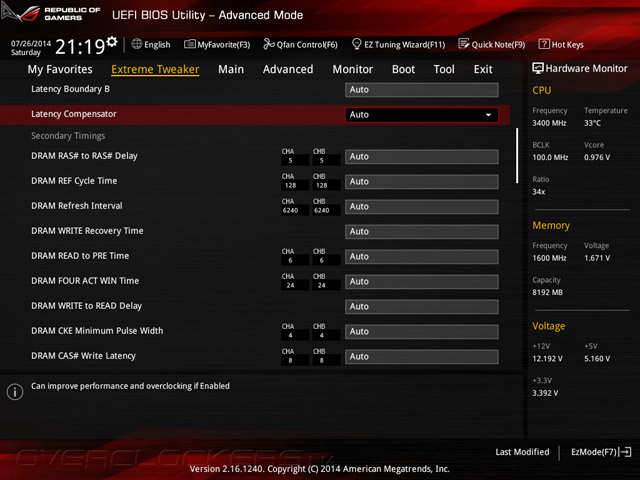
Task: Click DRAM WRITE Recovery Time Auto field
Action: (x=422, y=231)
